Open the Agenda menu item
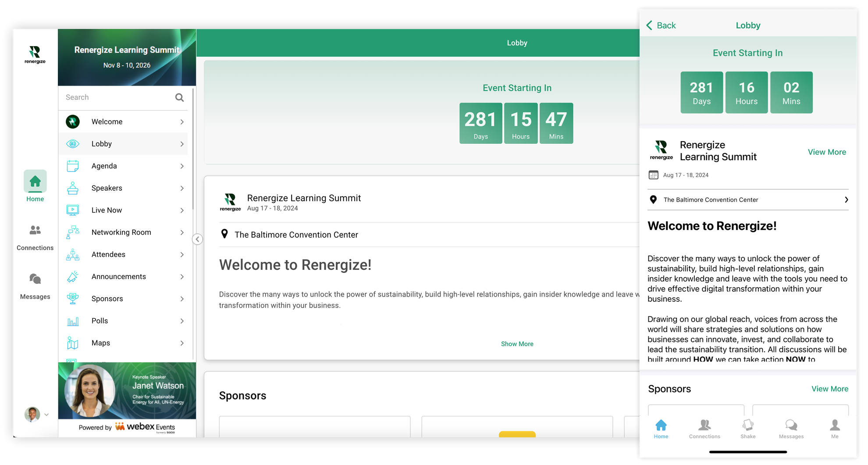Screen dimensions: 868x465 point(123,166)
